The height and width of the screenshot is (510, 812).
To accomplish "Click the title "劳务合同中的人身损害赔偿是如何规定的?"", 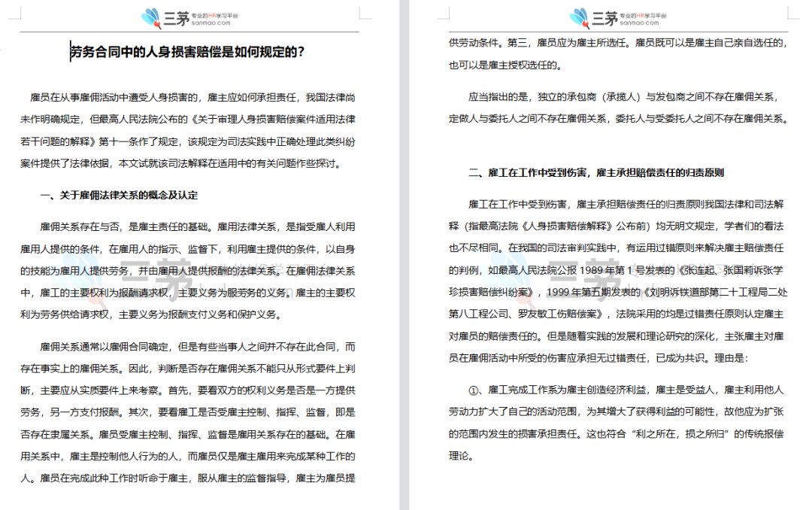I will click(187, 52).
